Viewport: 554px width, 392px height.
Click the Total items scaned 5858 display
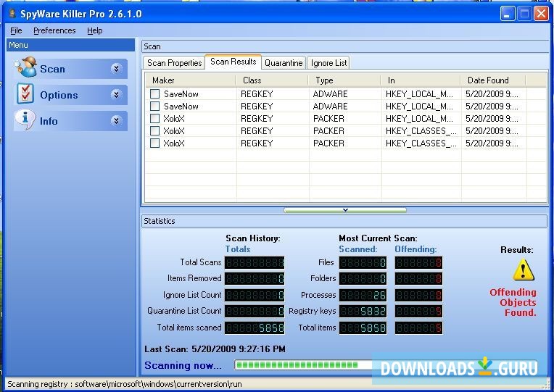[x=255, y=328]
